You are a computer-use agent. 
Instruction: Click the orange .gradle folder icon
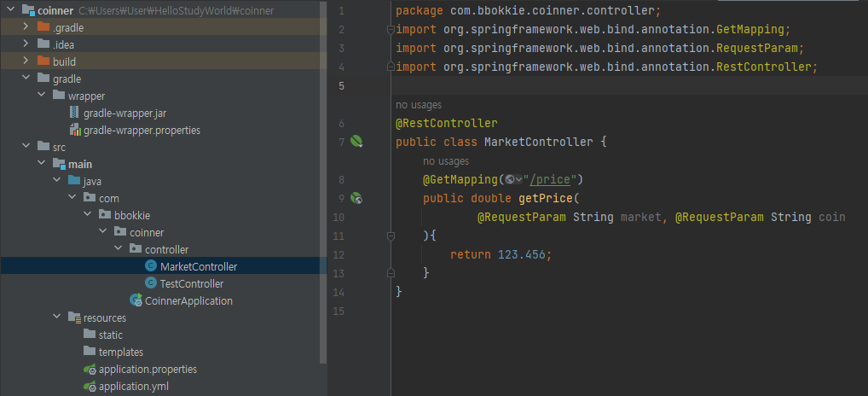click(x=43, y=27)
